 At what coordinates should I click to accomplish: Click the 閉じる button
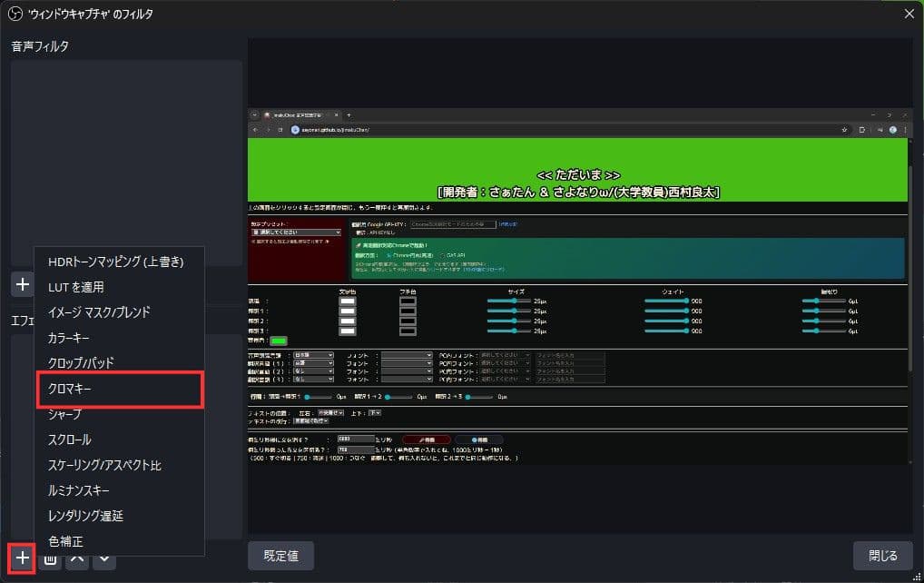[x=882, y=555]
